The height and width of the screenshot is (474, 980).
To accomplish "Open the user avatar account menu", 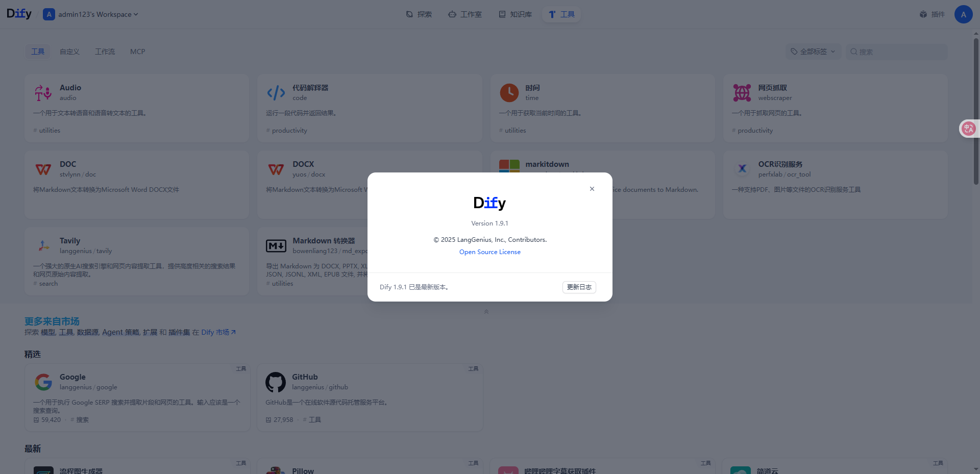I will tap(964, 14).
